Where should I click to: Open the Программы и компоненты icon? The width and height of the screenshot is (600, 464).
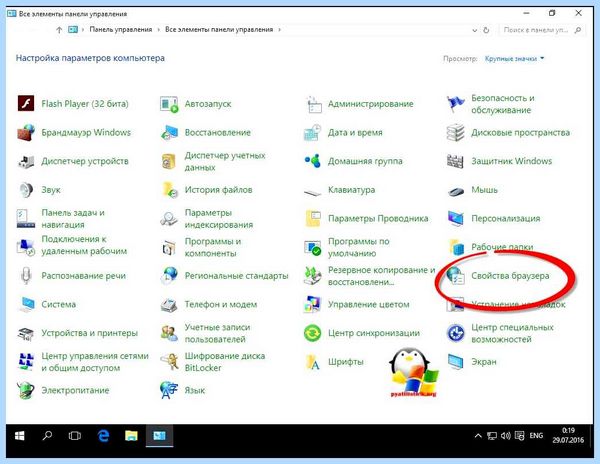[x=169, y=248]
